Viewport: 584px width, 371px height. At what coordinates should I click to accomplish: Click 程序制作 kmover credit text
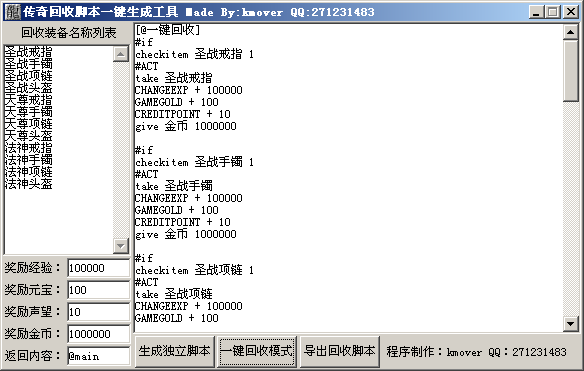pyautogui.click(x=476, y=352)
